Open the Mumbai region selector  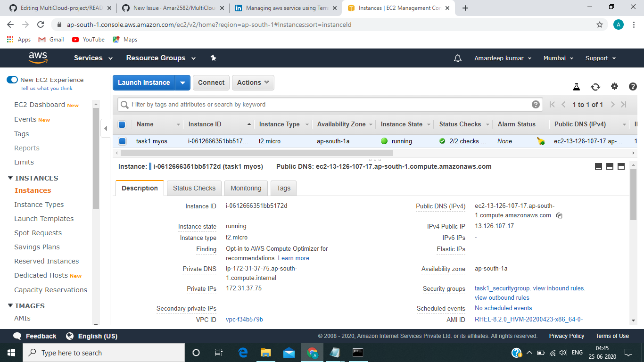[558, 58]
